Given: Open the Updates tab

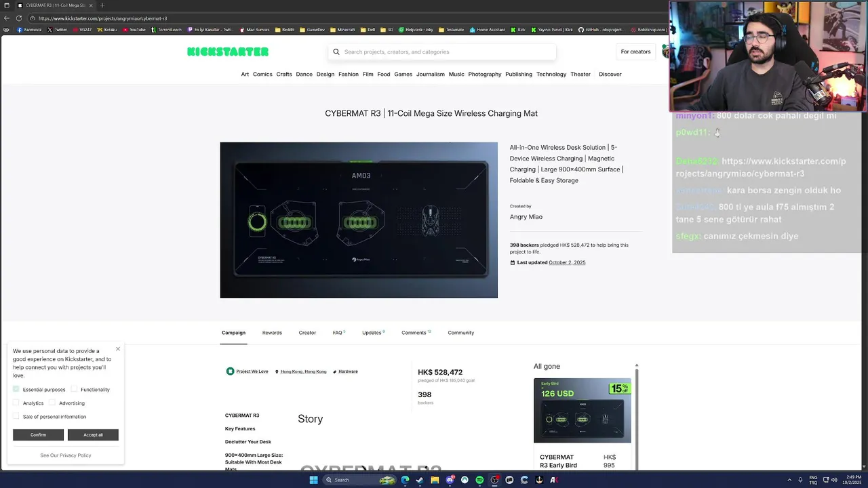Looking at the screenshot, I should click(373, 333).
